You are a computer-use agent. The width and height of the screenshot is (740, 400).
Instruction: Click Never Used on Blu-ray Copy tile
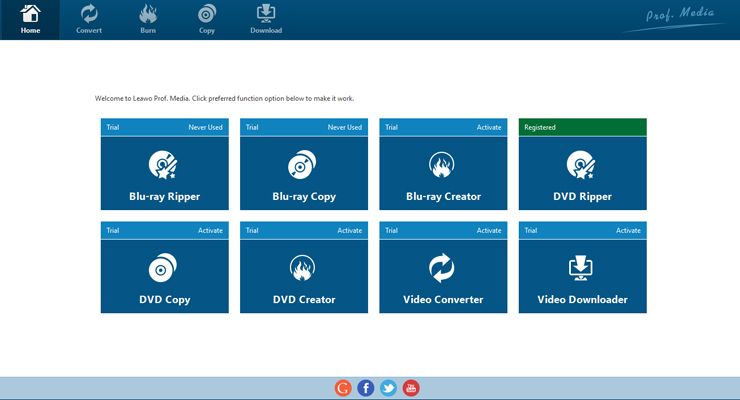[345, 127]
